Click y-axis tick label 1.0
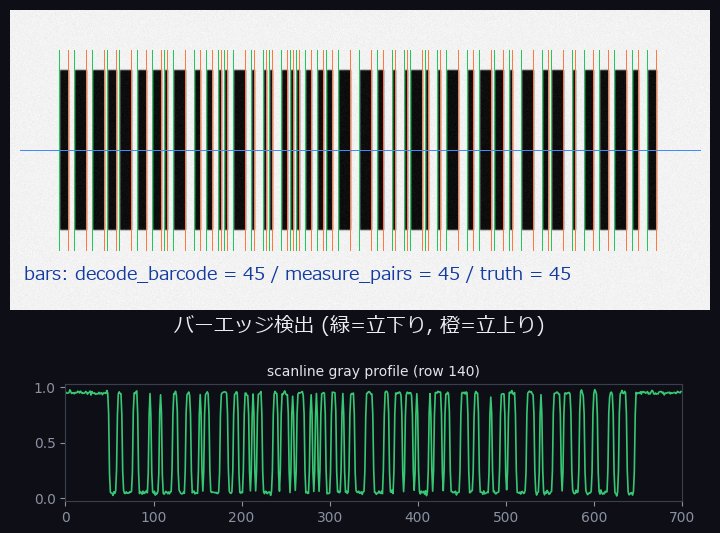 (x=45, y=388)
